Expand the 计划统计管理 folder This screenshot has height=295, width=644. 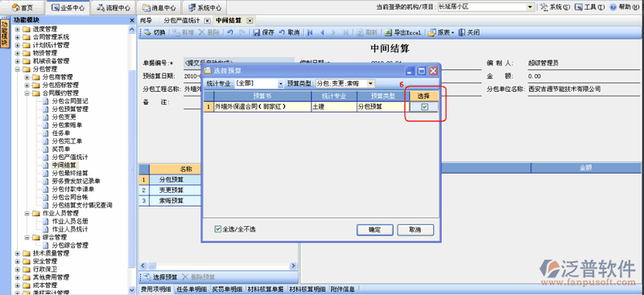[x=17, y=45]
